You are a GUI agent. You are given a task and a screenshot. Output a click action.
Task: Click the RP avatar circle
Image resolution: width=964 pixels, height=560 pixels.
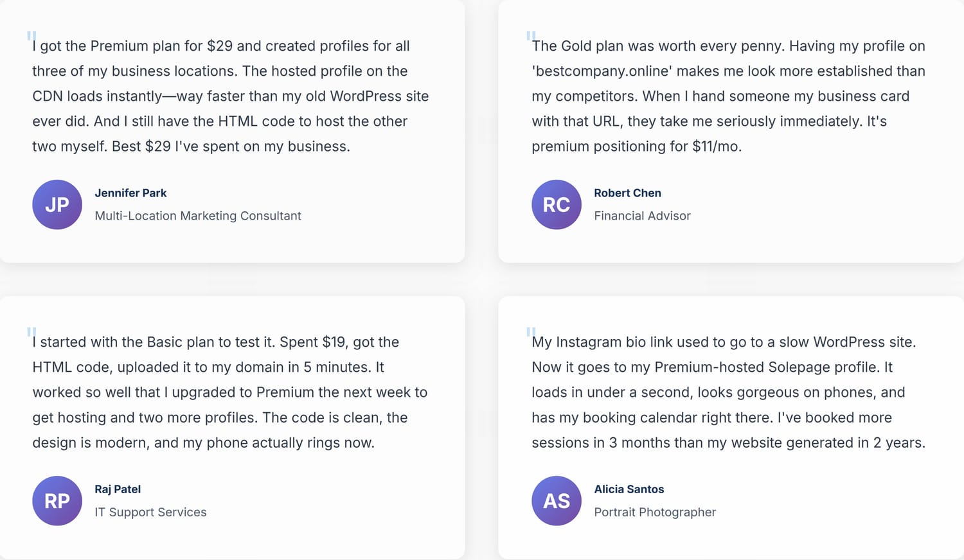click(x=57, y=500)
